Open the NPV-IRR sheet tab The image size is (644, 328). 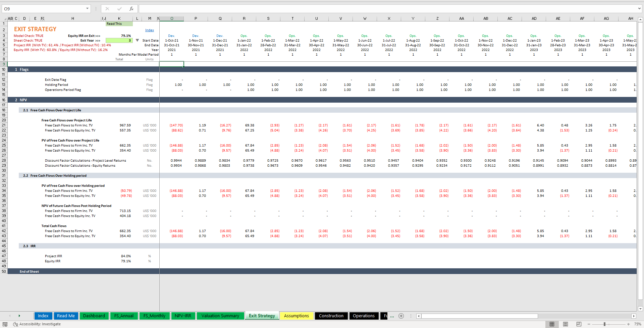click(x=183, y=316)
